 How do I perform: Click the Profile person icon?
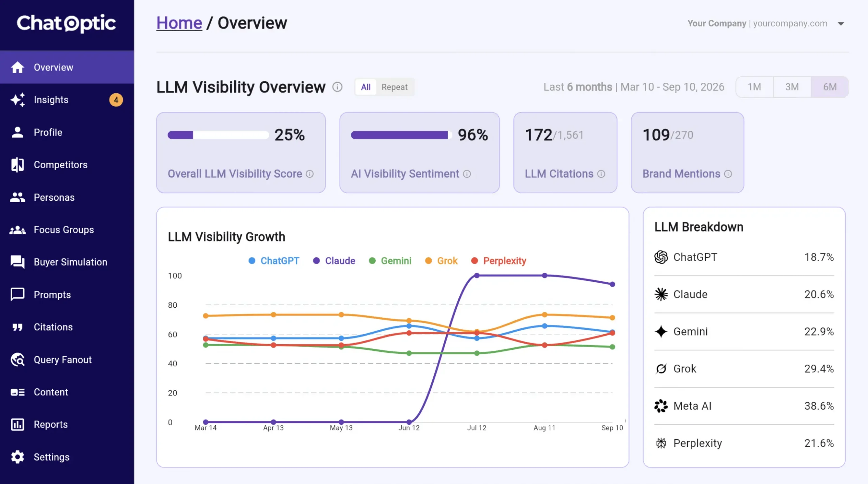tap(17, 132)
